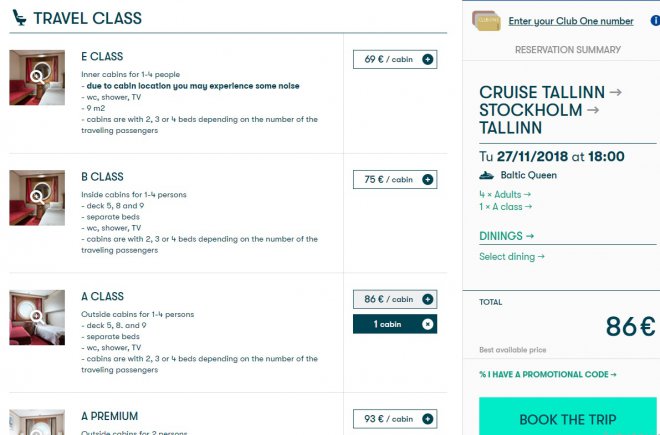Viewport: 660px width, 435px height.
Task: Open the Select dining link
Action: [x=513, y=257]
